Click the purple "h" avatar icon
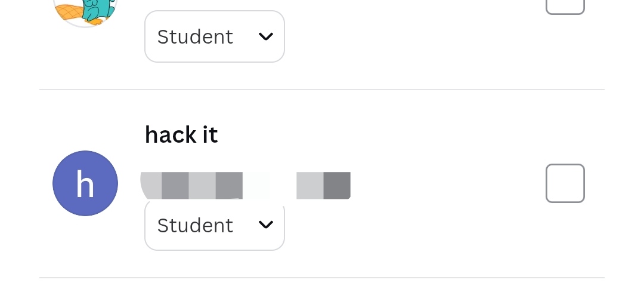 click(85, 183)
